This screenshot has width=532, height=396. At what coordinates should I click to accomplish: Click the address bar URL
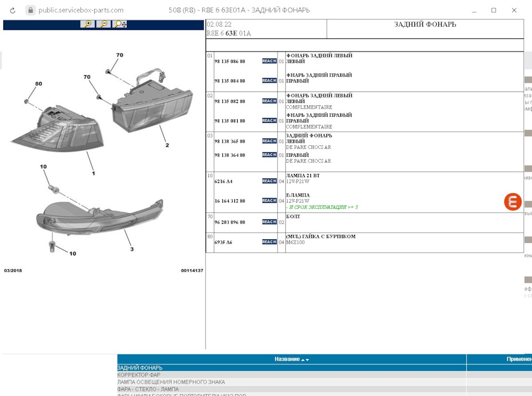pyautogui.click(x=81, y=10)
